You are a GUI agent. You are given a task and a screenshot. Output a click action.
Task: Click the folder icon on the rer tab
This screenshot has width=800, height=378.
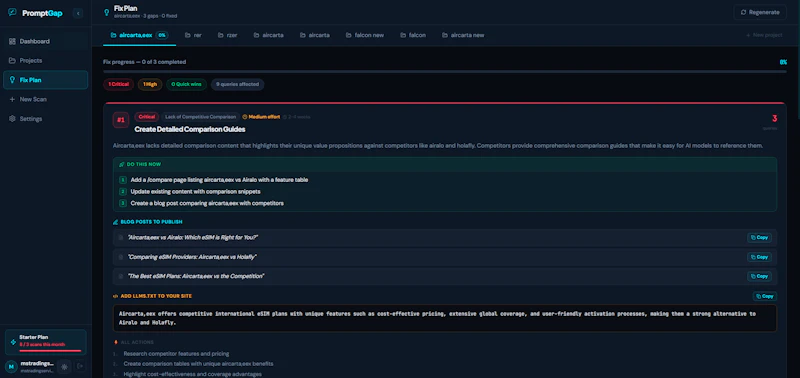[188, 35]
